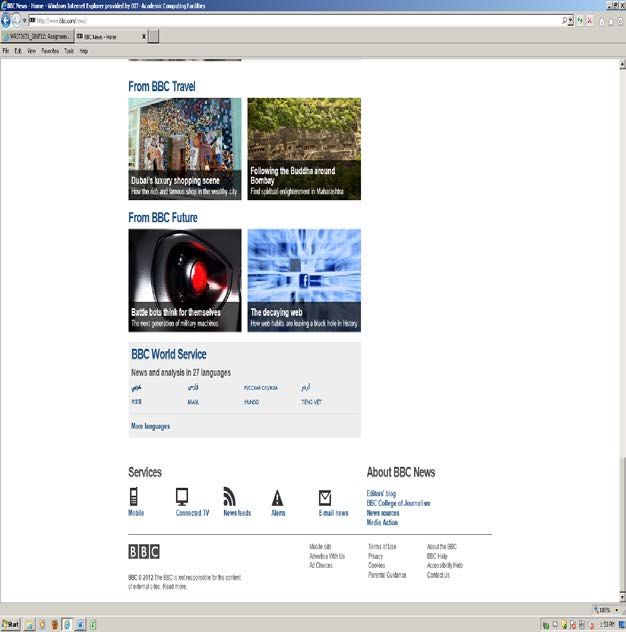Select the Arabic language link
The width and height of the screenshot is (626, 632).
point(136,387)
